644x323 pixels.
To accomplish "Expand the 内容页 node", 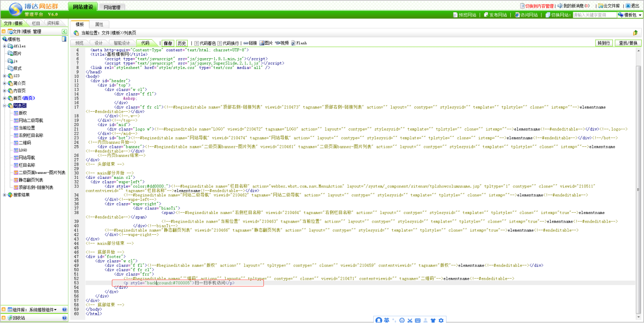I will [5, 91].
